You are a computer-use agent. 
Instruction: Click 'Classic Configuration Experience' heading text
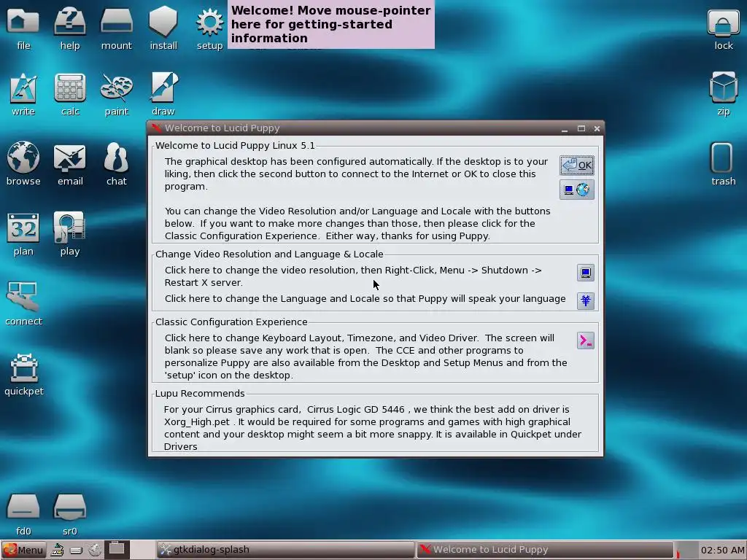click(231, 322)
